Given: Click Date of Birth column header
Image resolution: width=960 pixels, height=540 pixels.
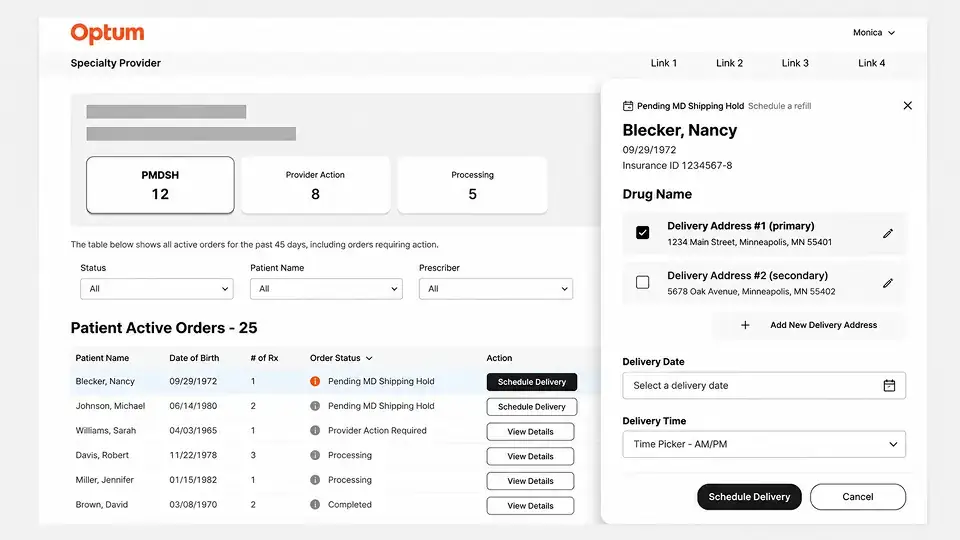Looking at the screenshot, I should click(194, 358).
